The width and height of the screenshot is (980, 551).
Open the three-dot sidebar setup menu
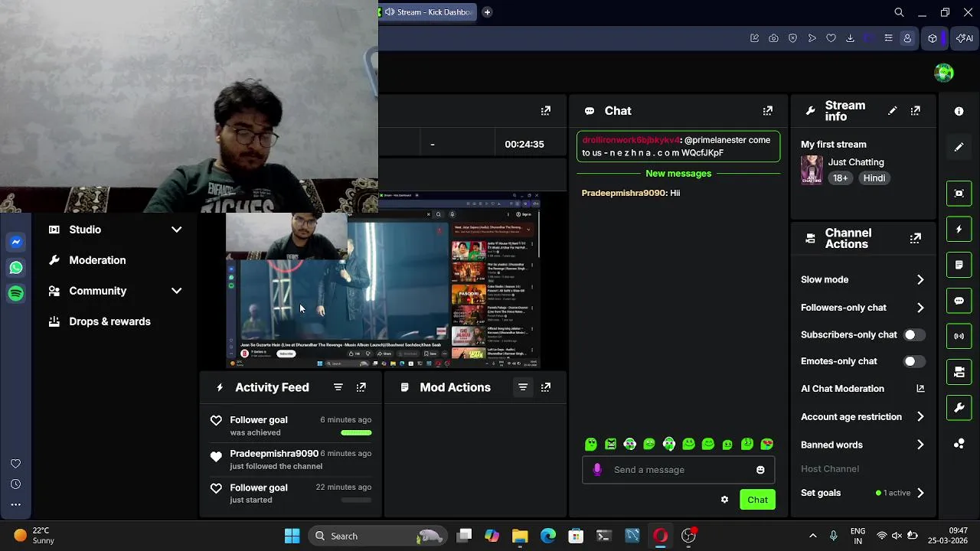(15, 504)
